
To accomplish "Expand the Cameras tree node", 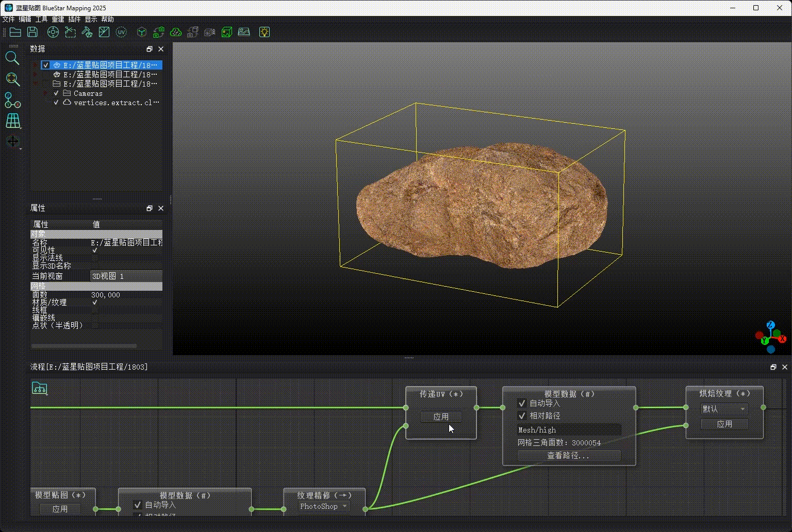I will [x=45, y=93].
